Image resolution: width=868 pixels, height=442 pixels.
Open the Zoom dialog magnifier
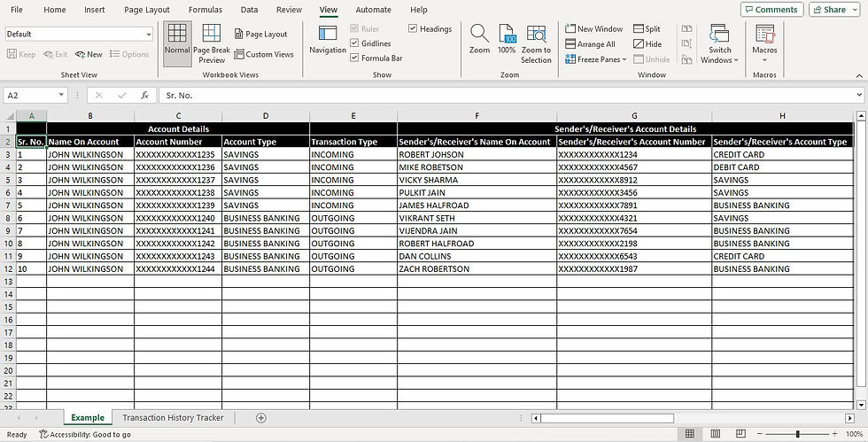click(x=479, y=40)
